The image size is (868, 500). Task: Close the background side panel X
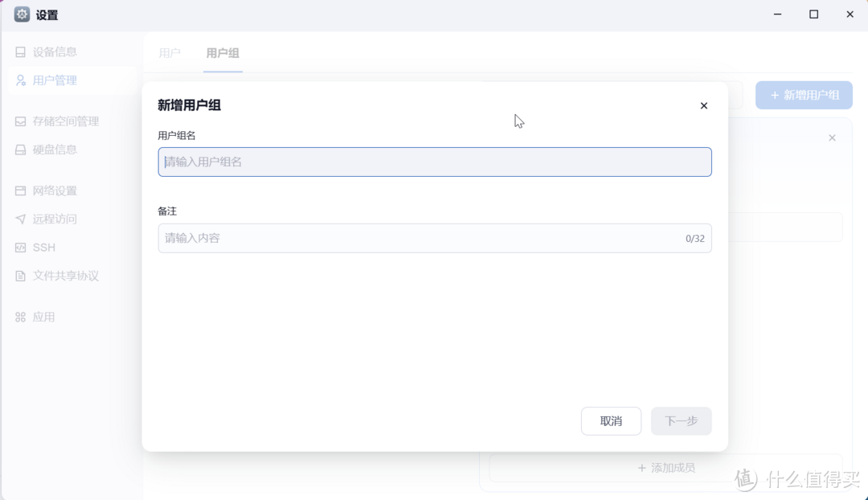[832, 138]
